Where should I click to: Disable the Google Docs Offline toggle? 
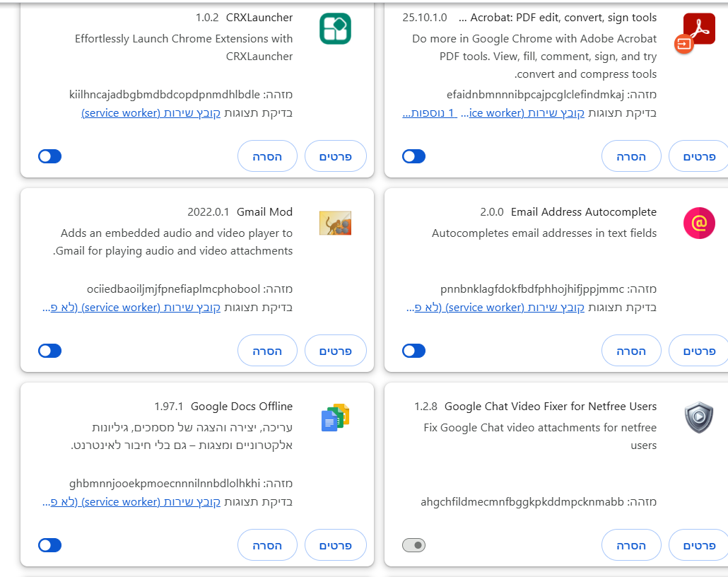[50, 545]
